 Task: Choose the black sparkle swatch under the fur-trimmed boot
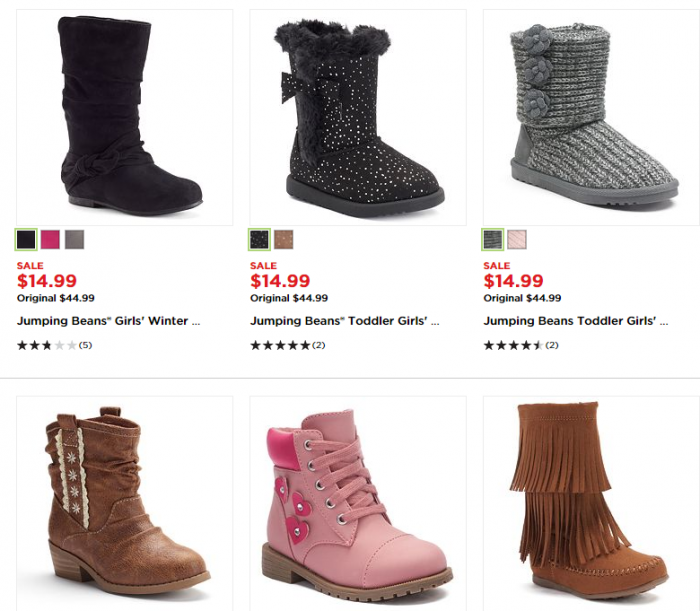tap(259, 240)
